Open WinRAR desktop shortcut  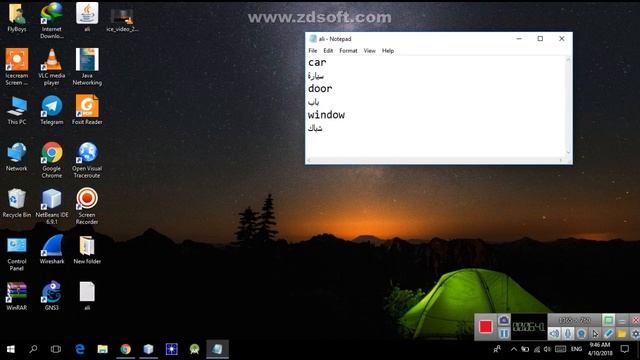click(x=17, y=296)
